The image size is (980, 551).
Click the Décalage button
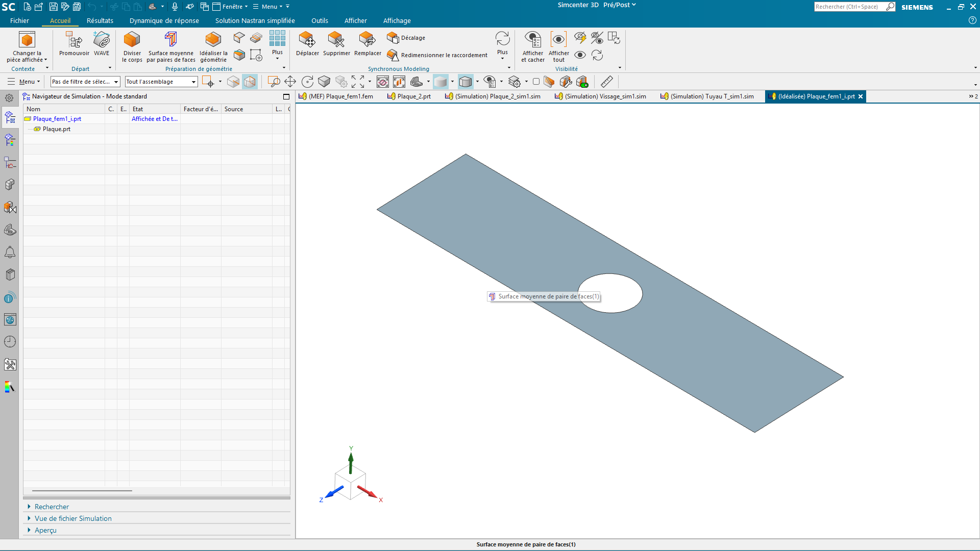point(406,38)
